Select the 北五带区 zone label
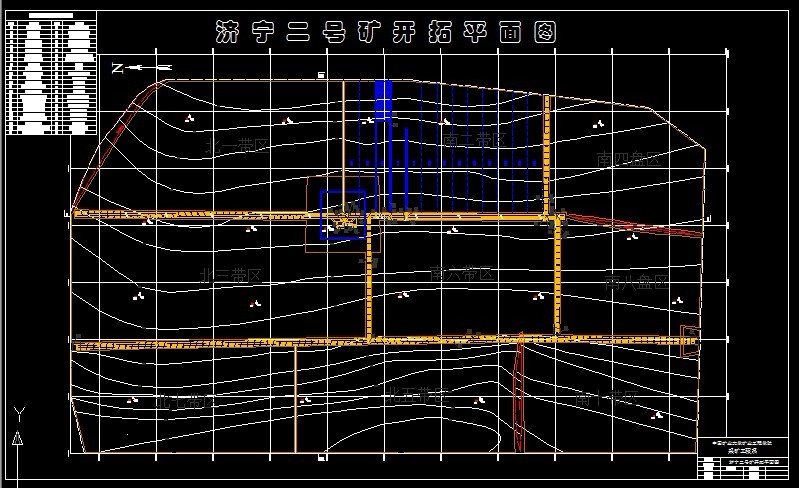Screen dimensions: 799x488 click(417, 395)
